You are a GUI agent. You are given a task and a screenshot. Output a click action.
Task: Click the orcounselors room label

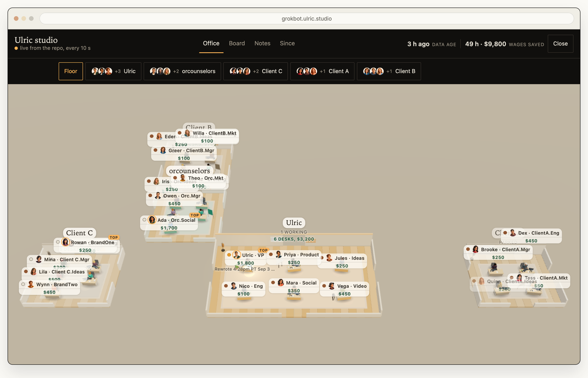coord(189,171)
